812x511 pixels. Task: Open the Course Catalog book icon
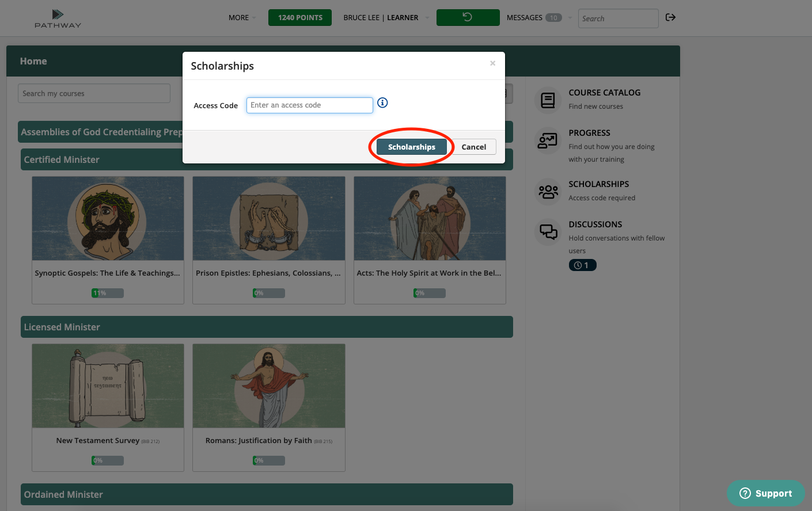pyautogui.click(x=548, y=101)
